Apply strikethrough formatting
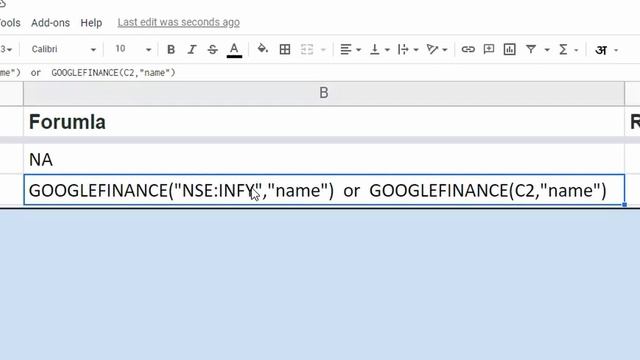Viewport: 640px width, 360px height. (x=213, y=49)
